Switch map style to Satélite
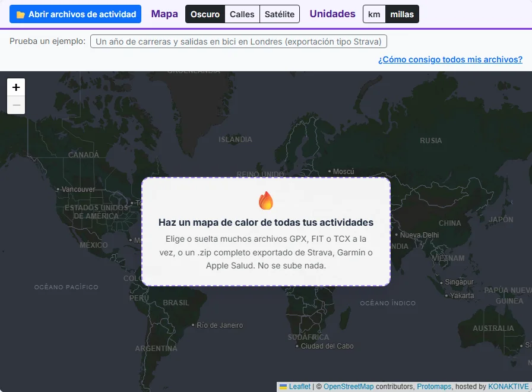532x392 pixels. tap(280, 14)
